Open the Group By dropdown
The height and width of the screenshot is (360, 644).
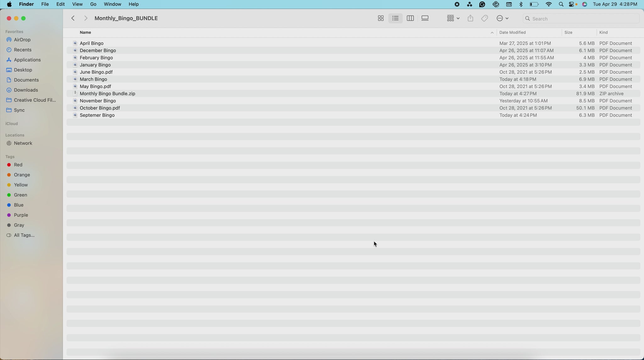point(453,19)
